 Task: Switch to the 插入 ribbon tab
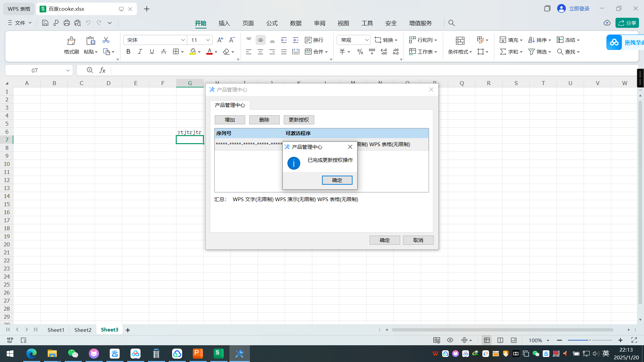pos(224,23)
